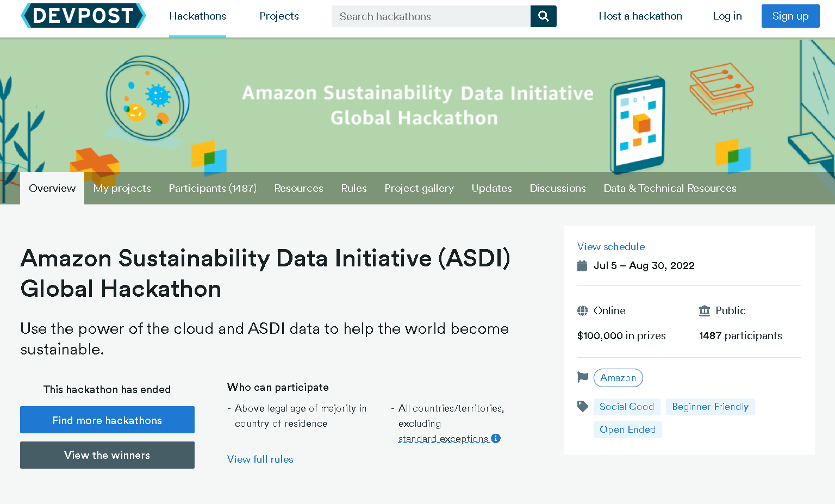Click the institution icon beside Public

tap(705, 310)
